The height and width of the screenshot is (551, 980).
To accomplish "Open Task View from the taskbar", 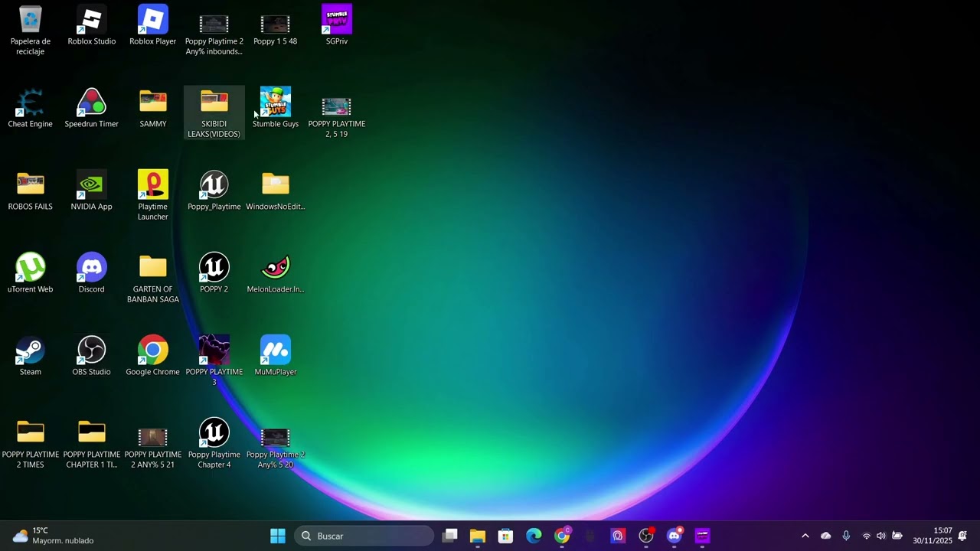I will tap(450, 536).
